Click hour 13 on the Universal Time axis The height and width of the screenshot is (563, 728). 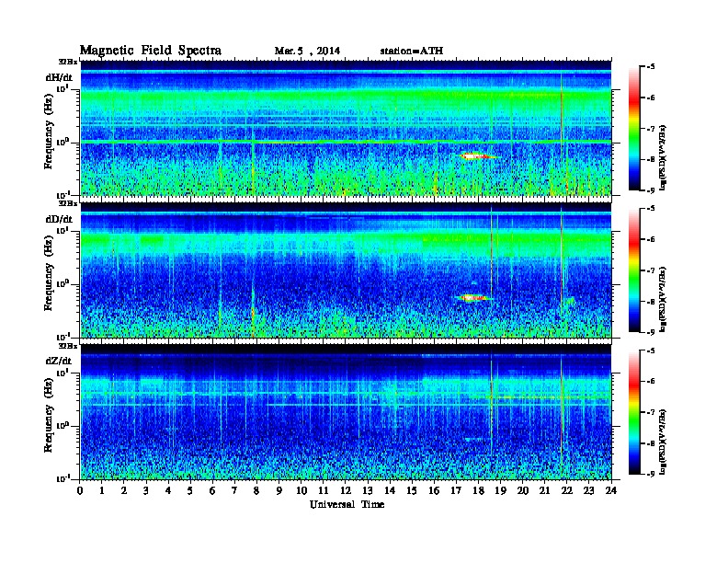368,490
